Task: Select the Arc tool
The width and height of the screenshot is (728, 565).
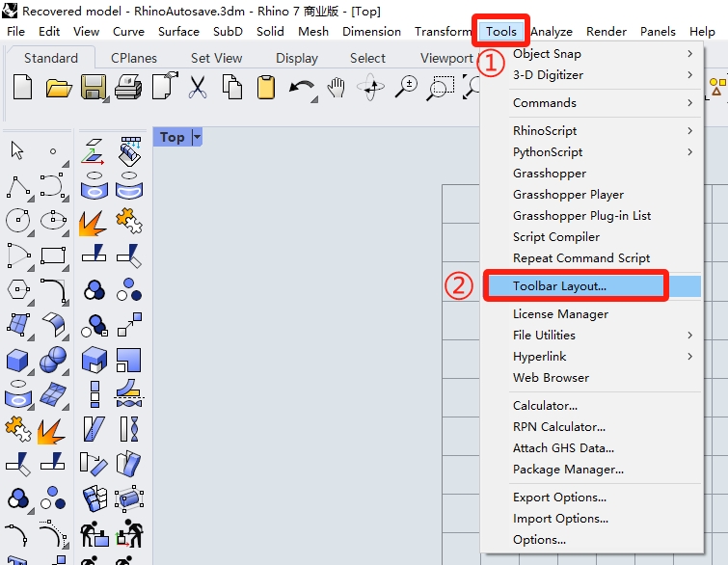Action: point(19,256)
